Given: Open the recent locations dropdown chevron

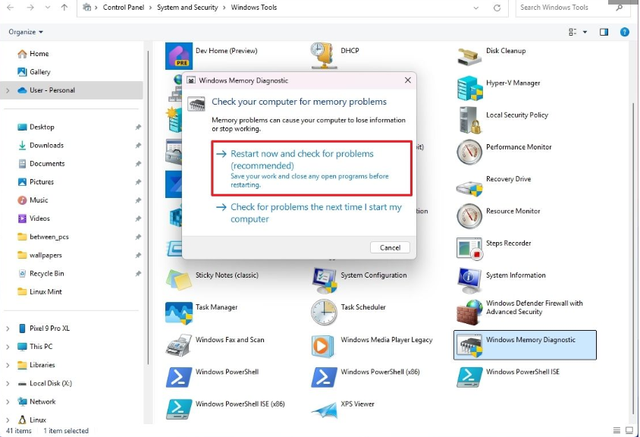Looking at the screenshot, I should [x=48, y=8].
